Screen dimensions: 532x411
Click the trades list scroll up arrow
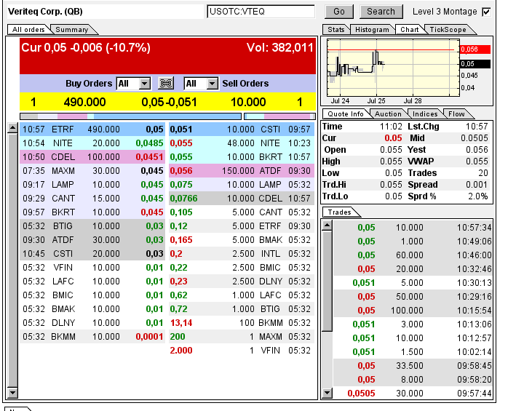(x=327, y=225)
